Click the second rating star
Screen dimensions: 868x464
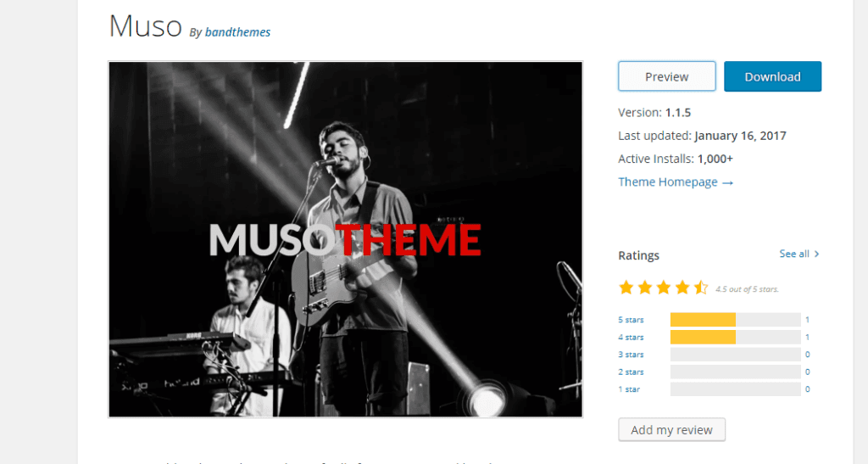pyautogui.click(x=645, y=288)
